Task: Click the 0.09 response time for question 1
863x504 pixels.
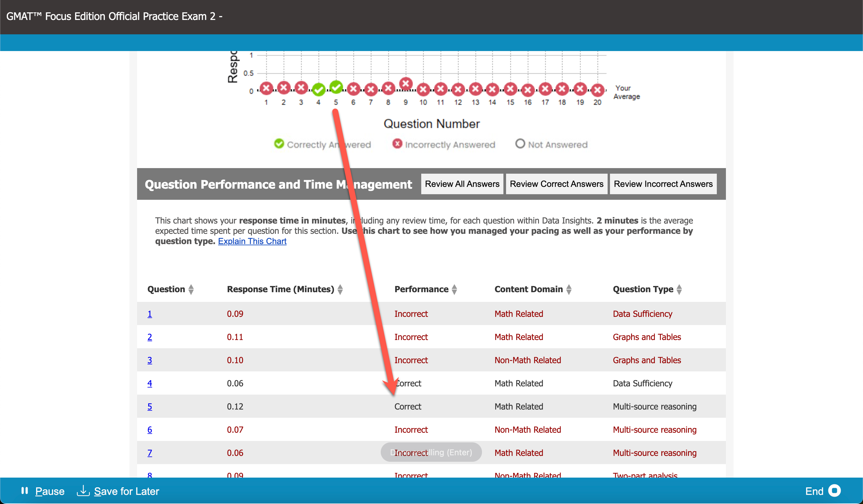Action: (235, 314)
